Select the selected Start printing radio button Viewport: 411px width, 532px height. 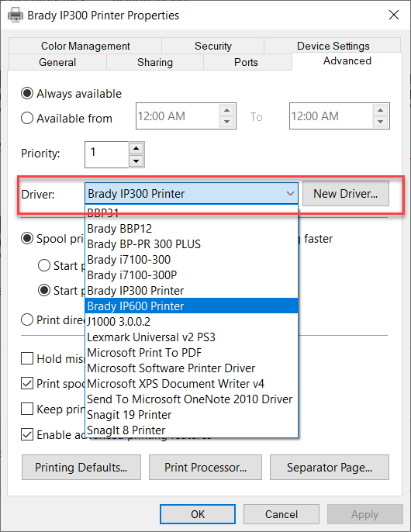(x=44, y=290)
